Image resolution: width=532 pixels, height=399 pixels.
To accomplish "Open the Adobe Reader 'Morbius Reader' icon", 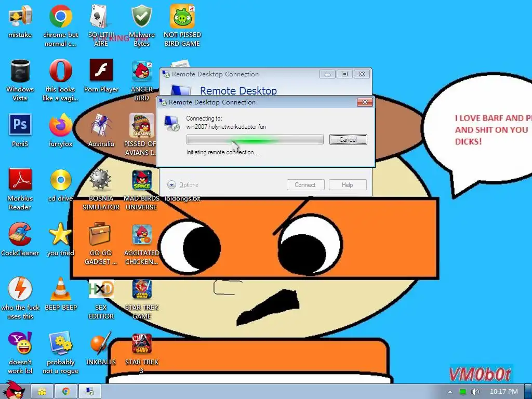I will (20, 179).
